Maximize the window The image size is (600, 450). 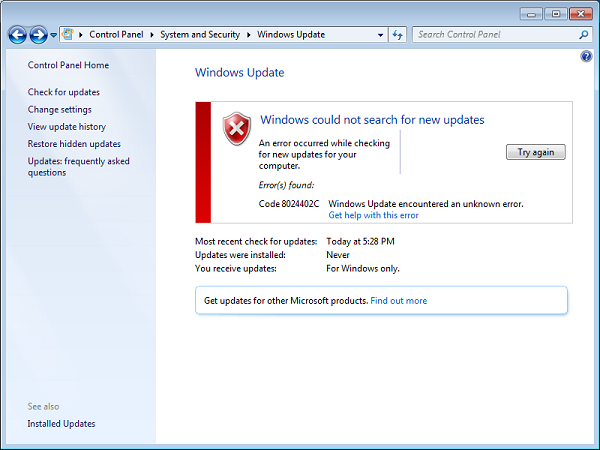[556, 14]
